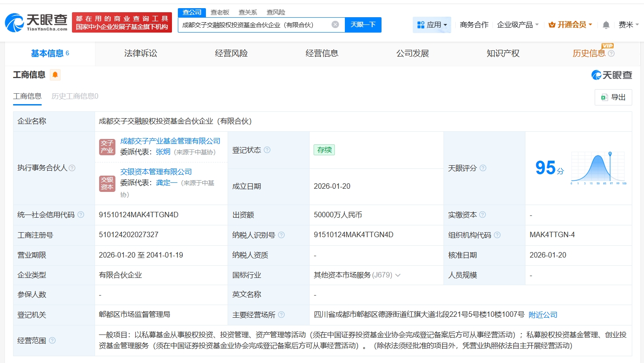Click the notification bell in header
Viewport: 644px width, 363px height.
click(x=606, y=25)
